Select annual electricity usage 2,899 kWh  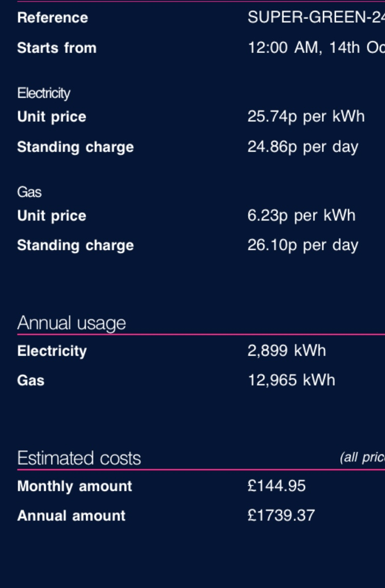pos(286,351)
